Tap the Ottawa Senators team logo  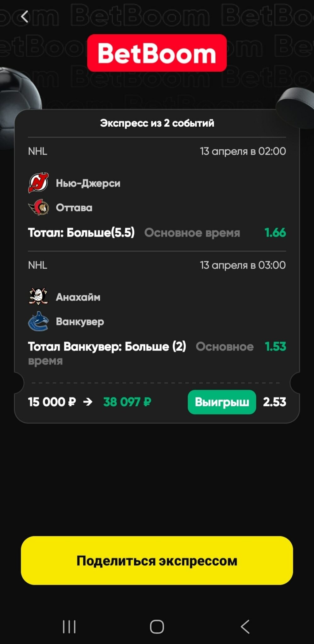click(x=38, y=208)
